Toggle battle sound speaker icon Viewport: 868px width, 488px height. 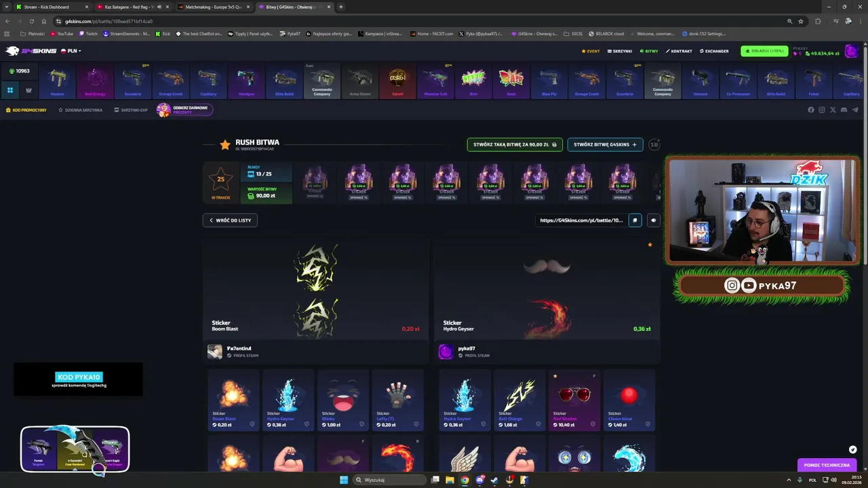click(653, 220)
